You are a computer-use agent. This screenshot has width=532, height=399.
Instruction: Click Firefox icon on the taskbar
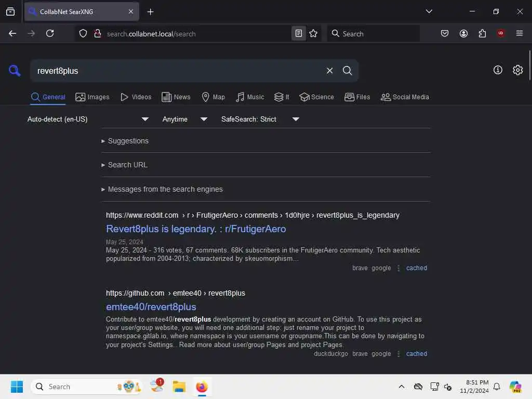[x=202, y=387]
